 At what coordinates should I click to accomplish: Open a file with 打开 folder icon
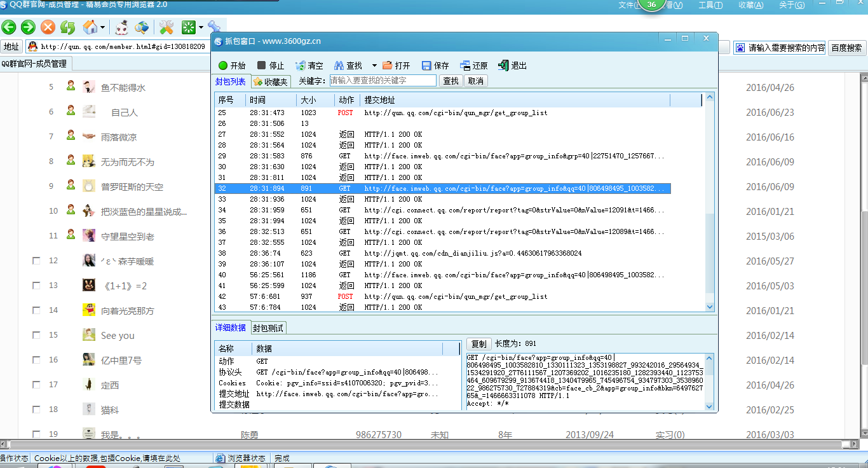pyautogui.click(x=397, y=65)
